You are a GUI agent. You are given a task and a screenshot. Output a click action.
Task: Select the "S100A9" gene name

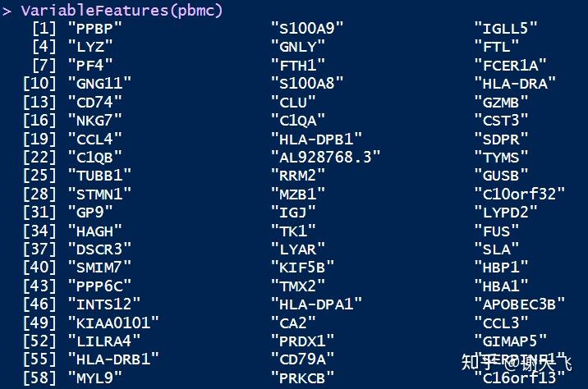(x=307, y=28)
